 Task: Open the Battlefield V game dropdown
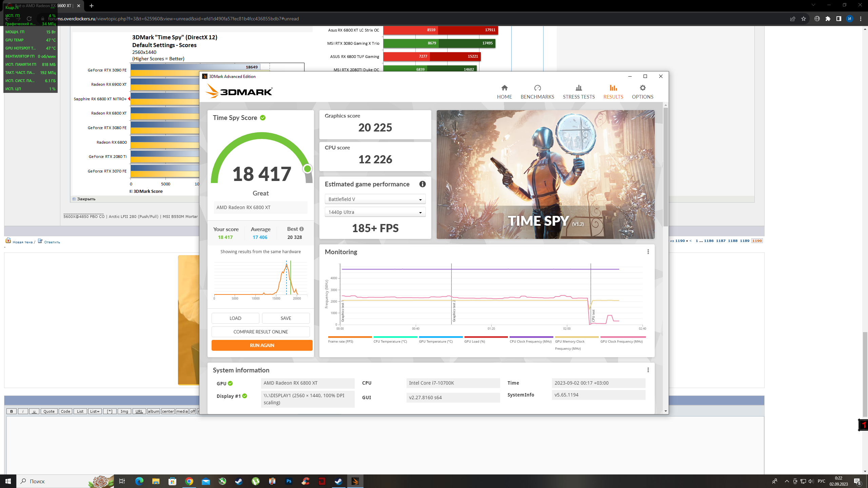[375, 199]
